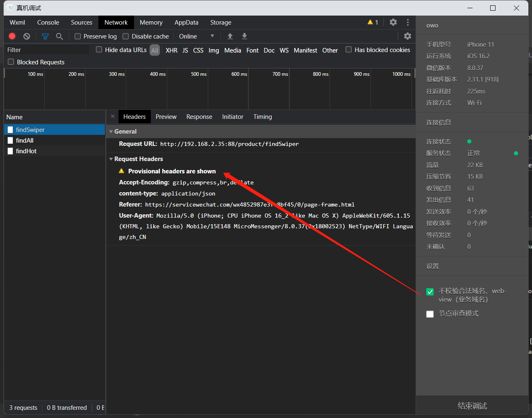Viewport: 532px width, 418px height.
Task: Open network settings gear in the toolbar
Action: click(407, 36)
